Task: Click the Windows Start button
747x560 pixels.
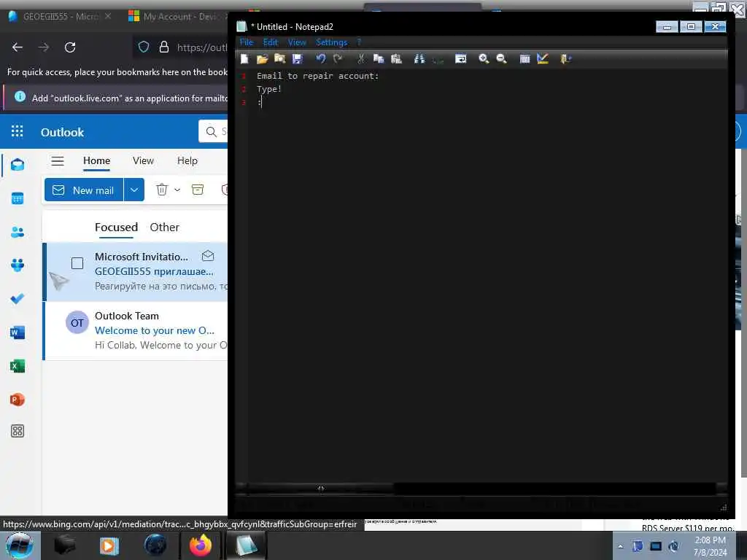Action: [x=19, y=545]
